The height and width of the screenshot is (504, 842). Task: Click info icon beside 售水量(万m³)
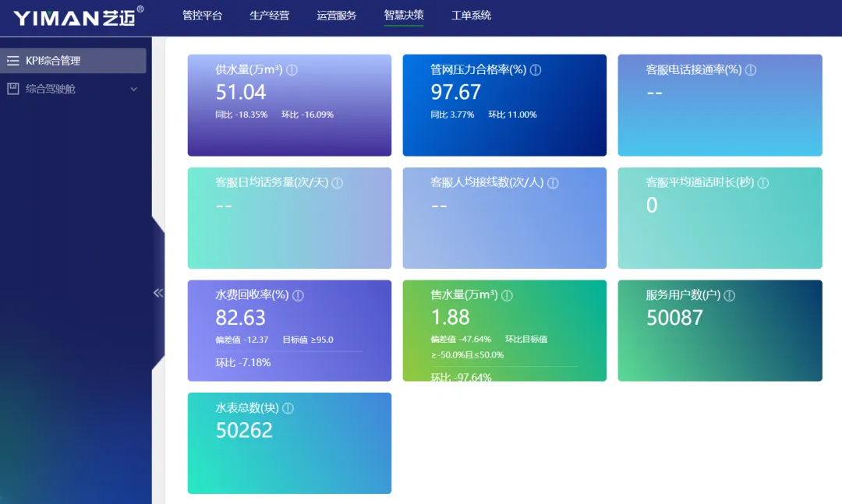pyautogui.click(x=507, y=295)
